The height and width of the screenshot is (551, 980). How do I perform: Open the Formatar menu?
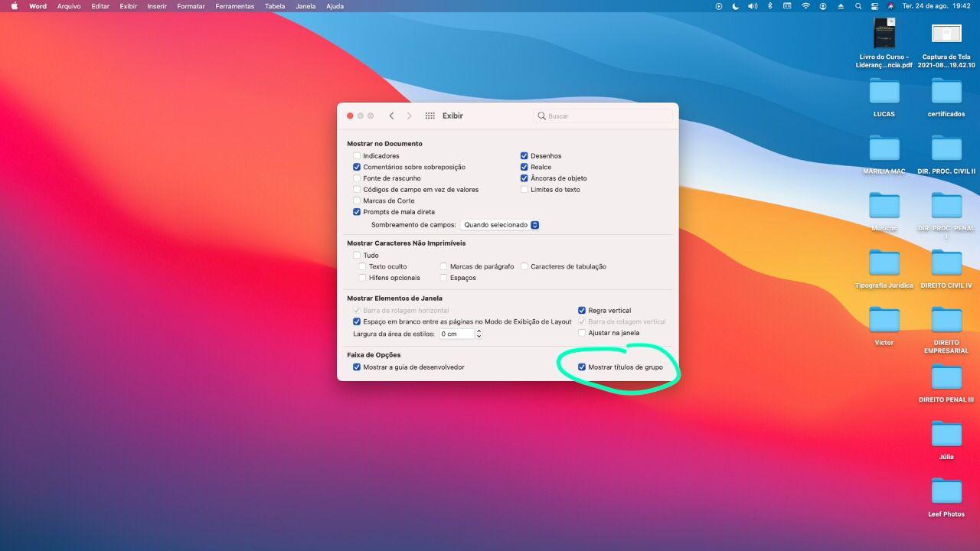(x=191, y=6)
